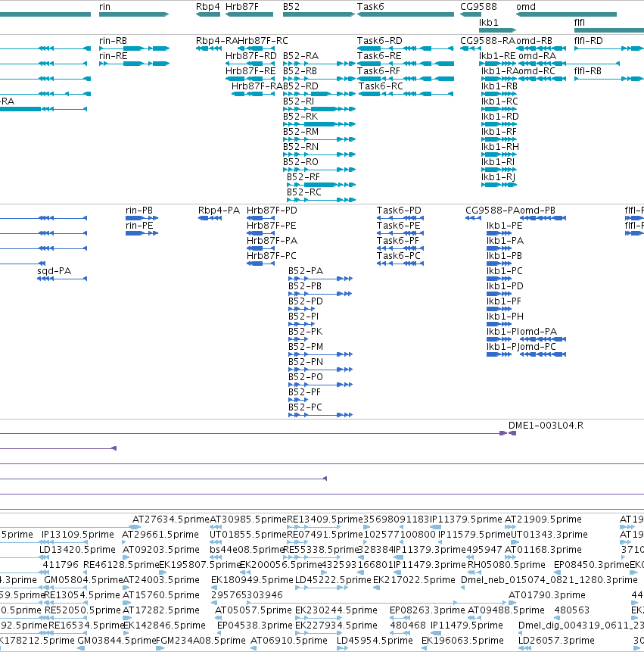Open the Rbp4-RA transcript label
Image resolution: width=644 pixels, height=652 pixels.
tap(216, 41)
